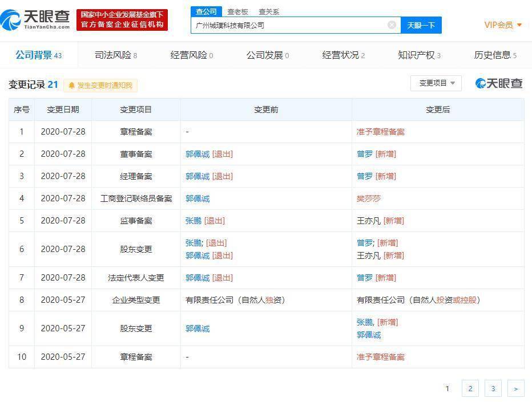
Task: Open 郭佩诚 link in 董事备案 row
Action: point(198,154)
